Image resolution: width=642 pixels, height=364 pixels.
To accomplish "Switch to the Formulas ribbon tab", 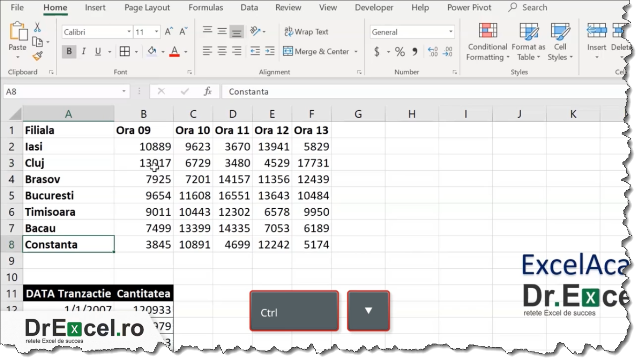I will [206, 7].
